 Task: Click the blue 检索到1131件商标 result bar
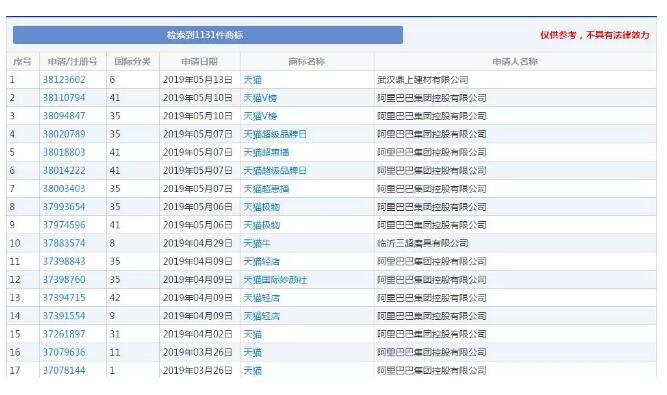208,35
